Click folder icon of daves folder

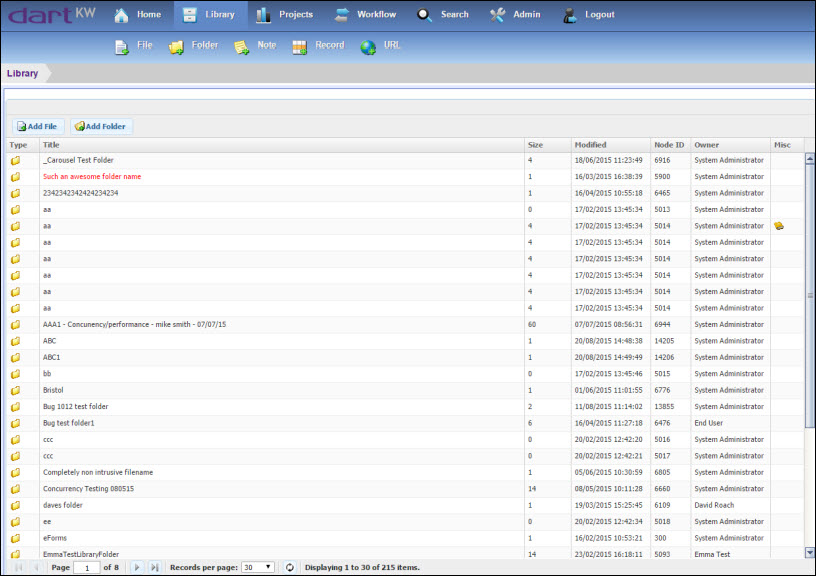coord(16,505)
